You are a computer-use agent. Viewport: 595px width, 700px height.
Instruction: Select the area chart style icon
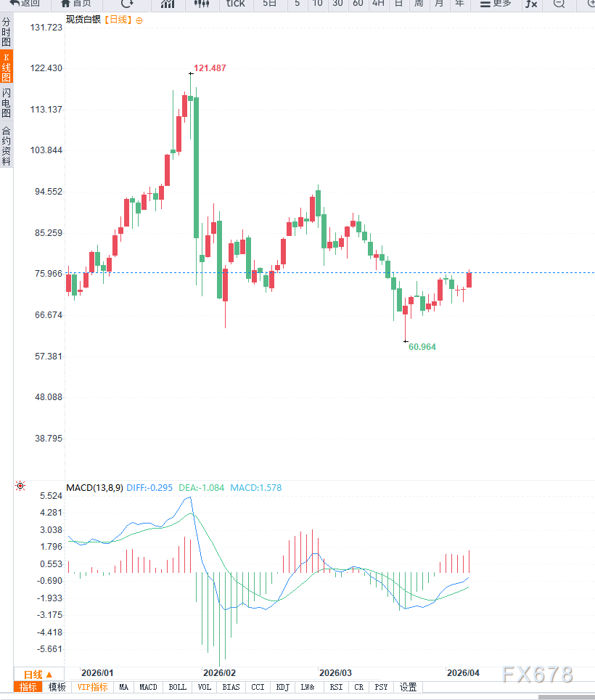168,4
